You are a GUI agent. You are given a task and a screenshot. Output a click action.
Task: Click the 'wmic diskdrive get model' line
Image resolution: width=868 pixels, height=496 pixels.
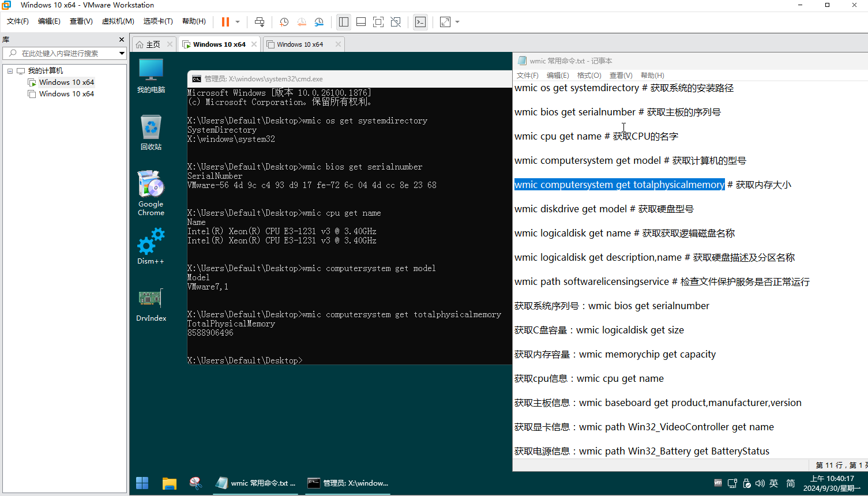tap(604, 209)
